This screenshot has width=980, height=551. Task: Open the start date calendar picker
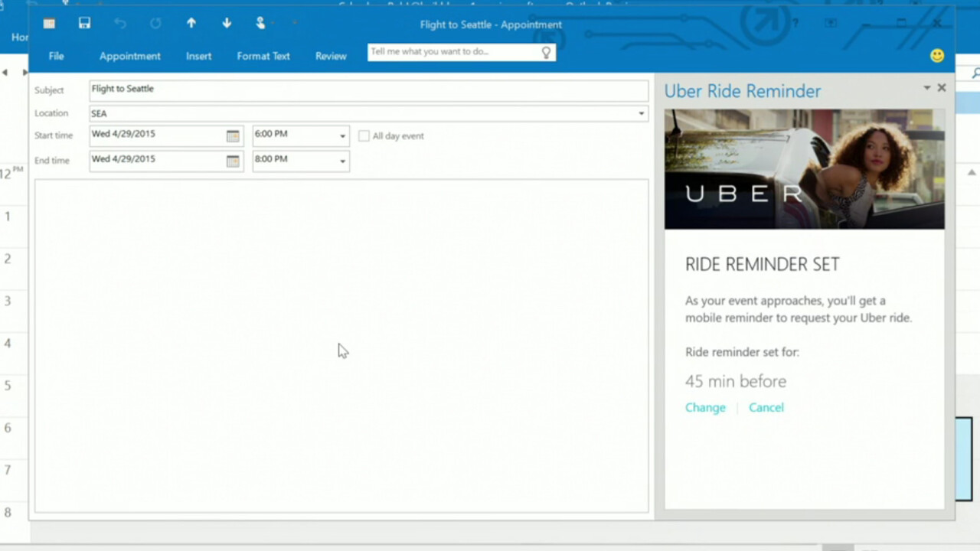[233, 136]
